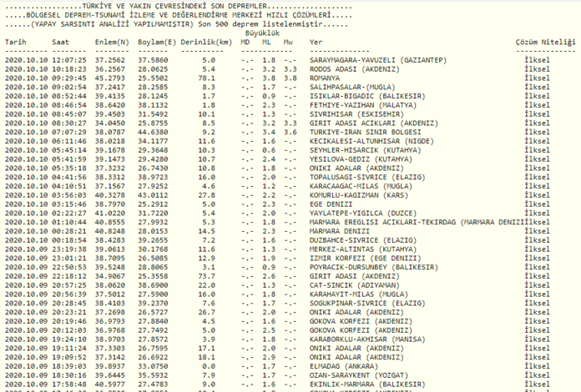Image resolution: width=581 pixels, height=392 pixels.
Task: Click time 00:28:21 for MARMARA DENIZI
Action: coord(69,231)
